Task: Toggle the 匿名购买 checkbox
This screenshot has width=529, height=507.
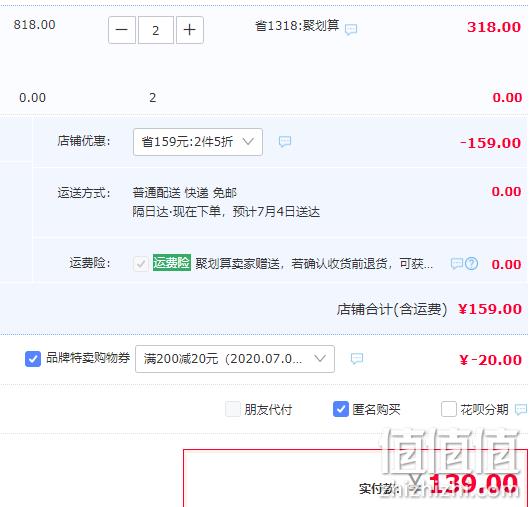Action: click(340, 409)
